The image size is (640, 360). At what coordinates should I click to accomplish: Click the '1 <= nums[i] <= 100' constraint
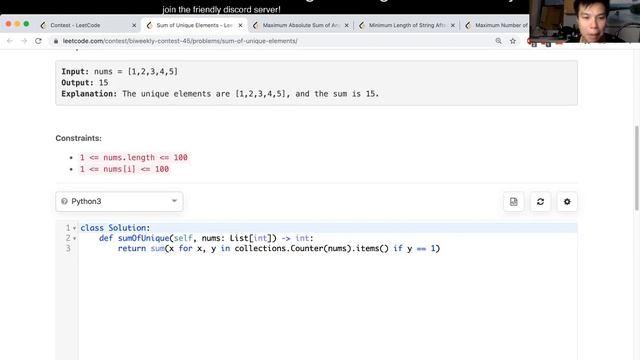124,169
